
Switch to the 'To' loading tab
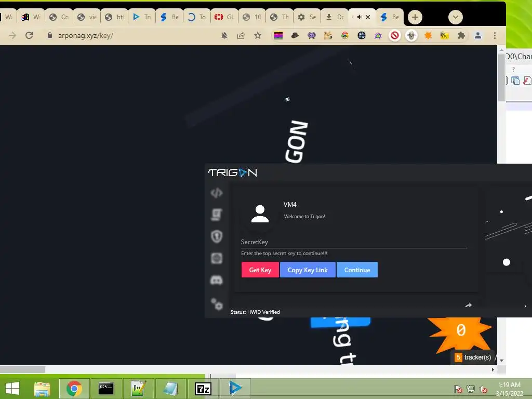(197, 17)
